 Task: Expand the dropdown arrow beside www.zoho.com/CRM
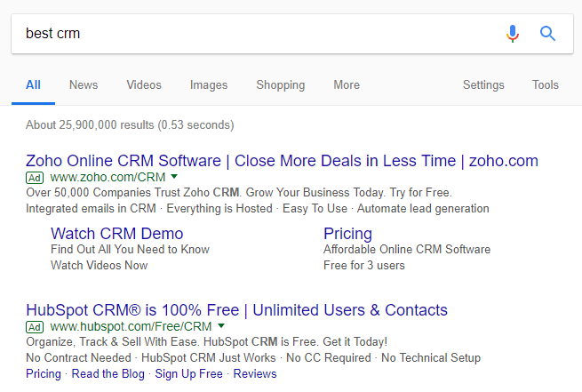point(174,176)
